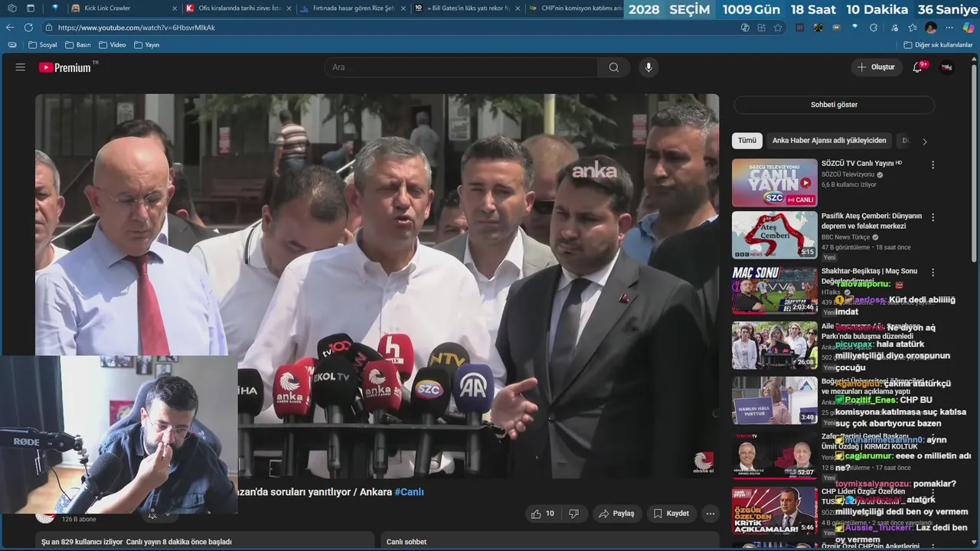The width and height of the screenshot is (980, 551).
Task: Add page to favorites with star icon
Action: tap(778, 28)
